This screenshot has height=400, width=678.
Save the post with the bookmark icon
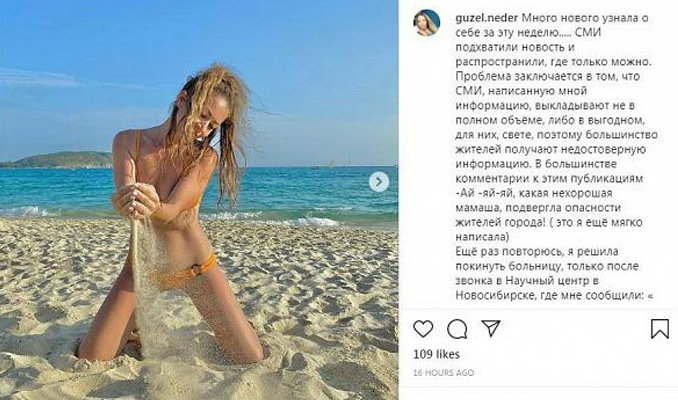coord(660,329)
